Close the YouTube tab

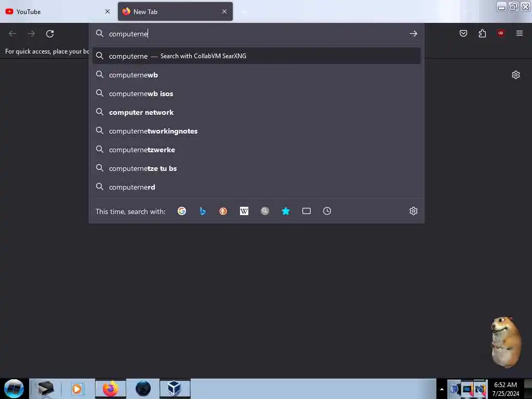(108, 11)
